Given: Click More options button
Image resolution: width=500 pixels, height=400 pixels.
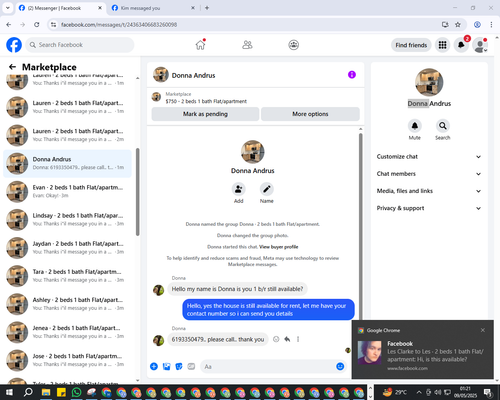Looking at the screenshot, I should click(310, 114).
